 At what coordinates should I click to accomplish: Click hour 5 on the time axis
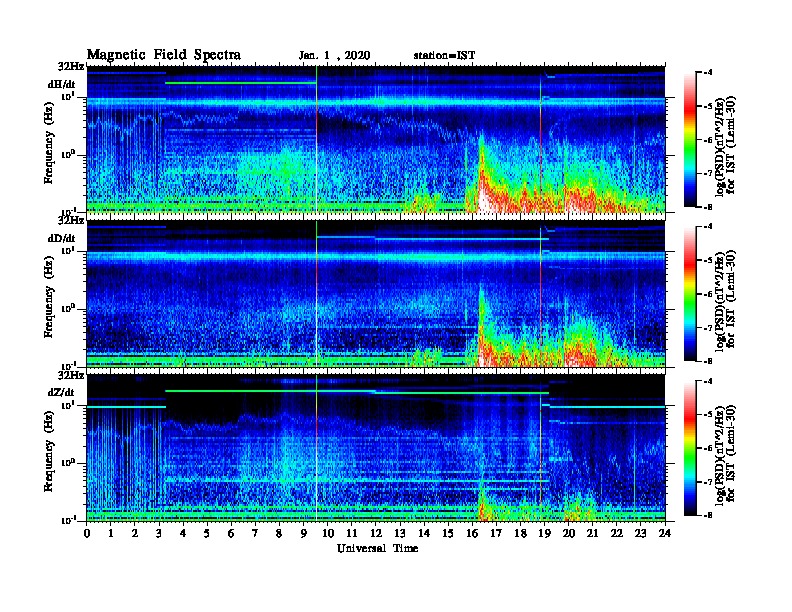[x=207, y=533]
